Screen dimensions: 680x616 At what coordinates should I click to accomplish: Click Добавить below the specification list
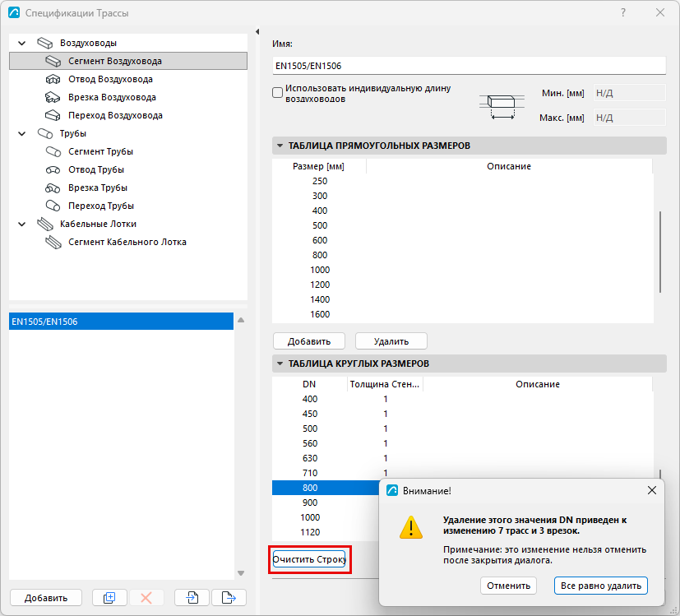[x=46, y=598]
